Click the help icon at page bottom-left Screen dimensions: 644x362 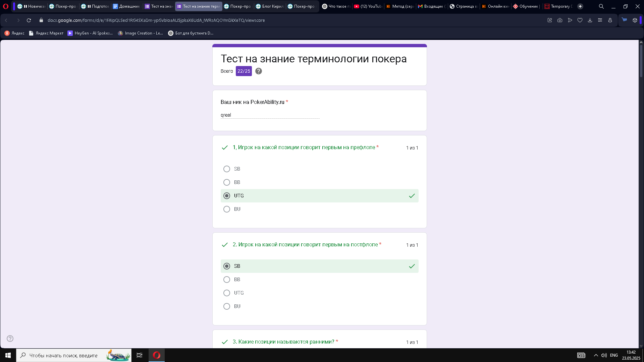(x=10, y=339)
